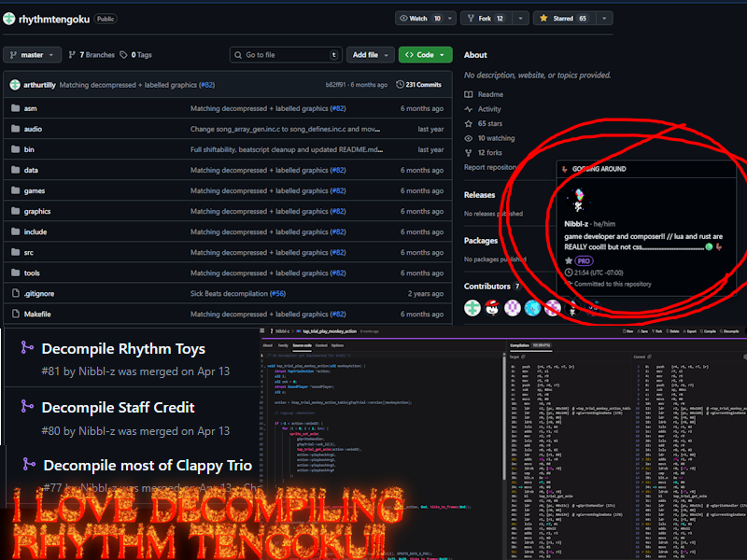Click the Tags icon
747x560 pixels.
124,55
